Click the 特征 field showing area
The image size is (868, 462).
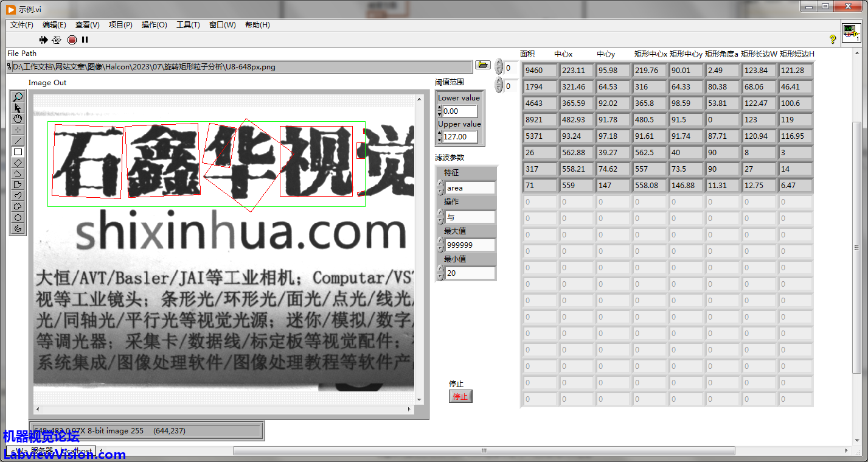coord(470,188)
